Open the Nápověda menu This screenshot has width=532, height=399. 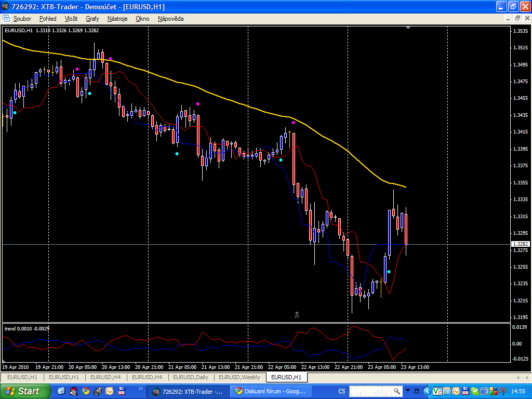tap(170, 19)
